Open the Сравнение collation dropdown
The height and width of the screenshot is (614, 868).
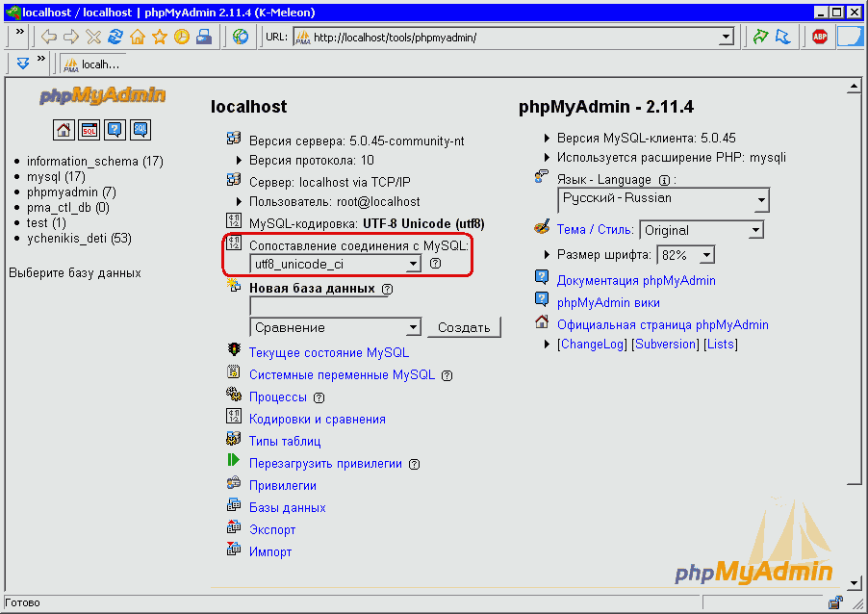336,328
